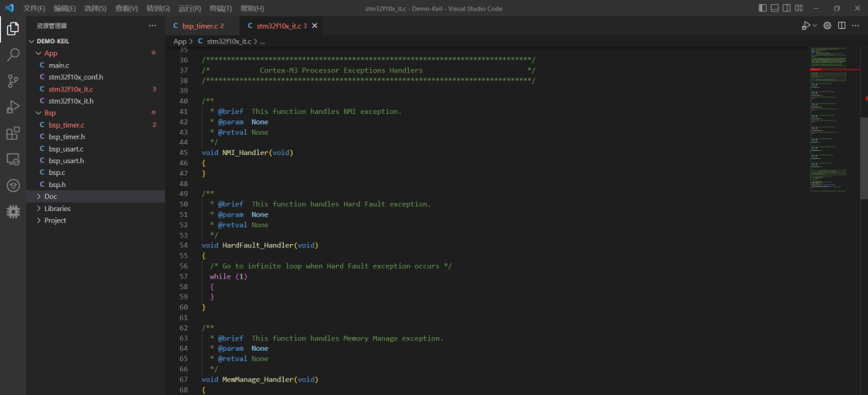The image size is (868, 395).
Task: Open the run button dropdown arrow
Action: click(x=815, y=26)
